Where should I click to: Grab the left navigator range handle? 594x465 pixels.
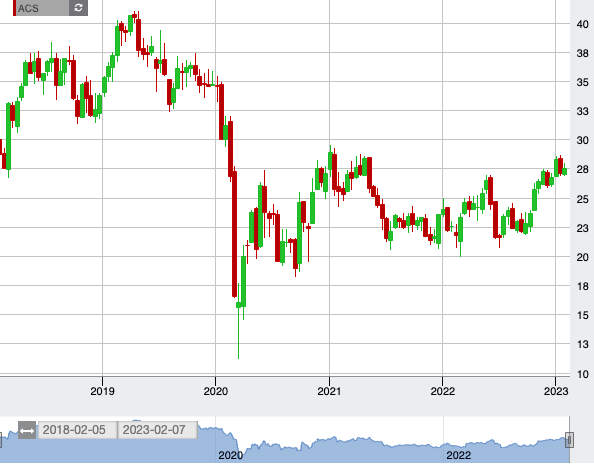click(1, 440)
